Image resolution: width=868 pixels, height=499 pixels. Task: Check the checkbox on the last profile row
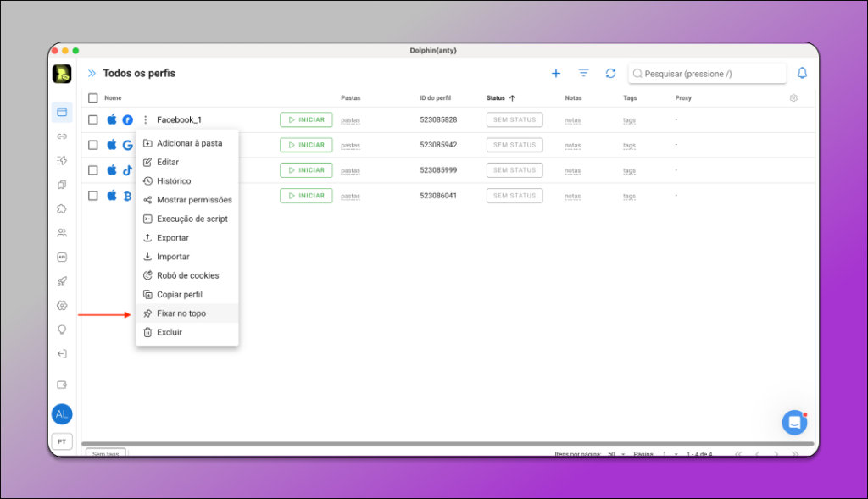coord(93,196)
